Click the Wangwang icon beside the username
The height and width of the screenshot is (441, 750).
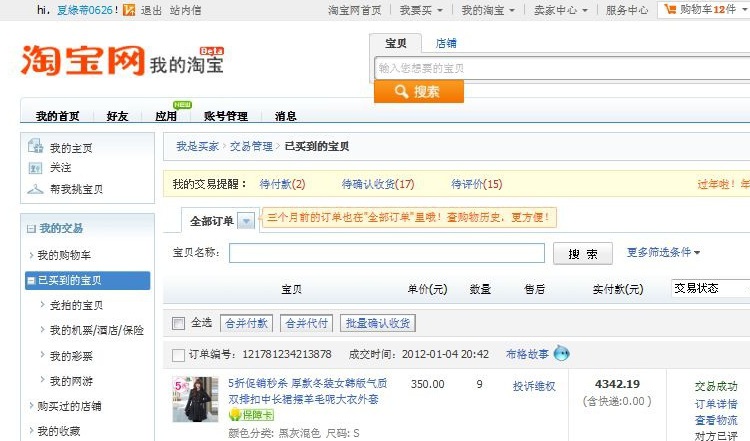pyautogui.click(x=129, y=10)
